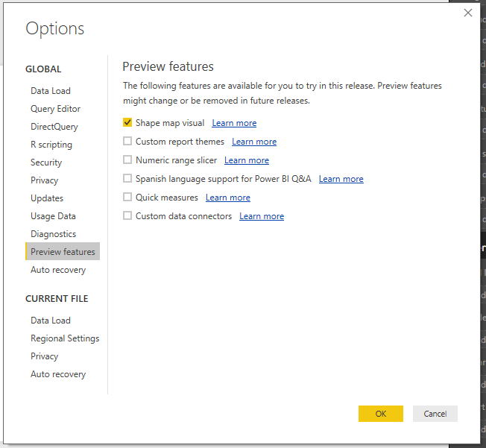Open Global Data Load settings
The image size is (486, 448).
point(51,91)
